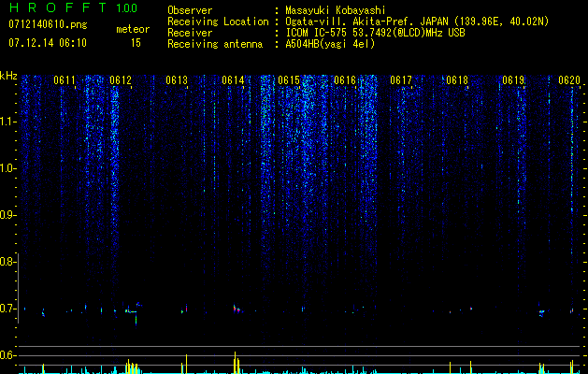
Task: Click the Observer label
Action: tap(190, 10)
